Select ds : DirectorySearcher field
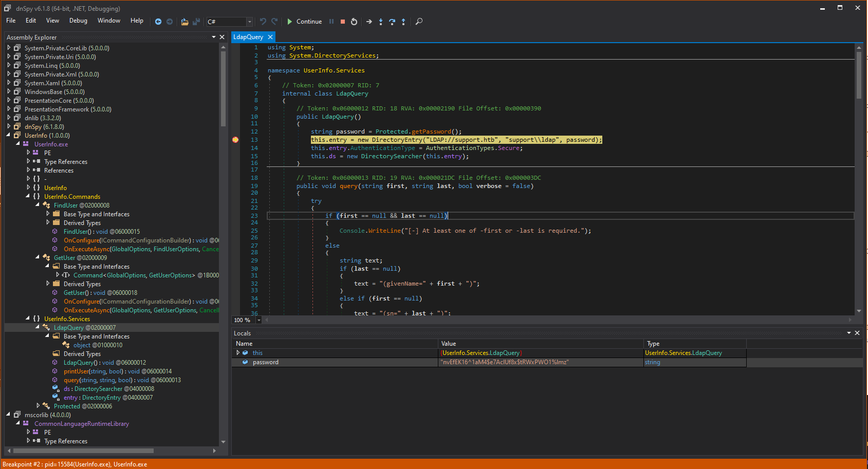Image resolution: width=868 pixels, height=469 pixels. tap(109, 388)
